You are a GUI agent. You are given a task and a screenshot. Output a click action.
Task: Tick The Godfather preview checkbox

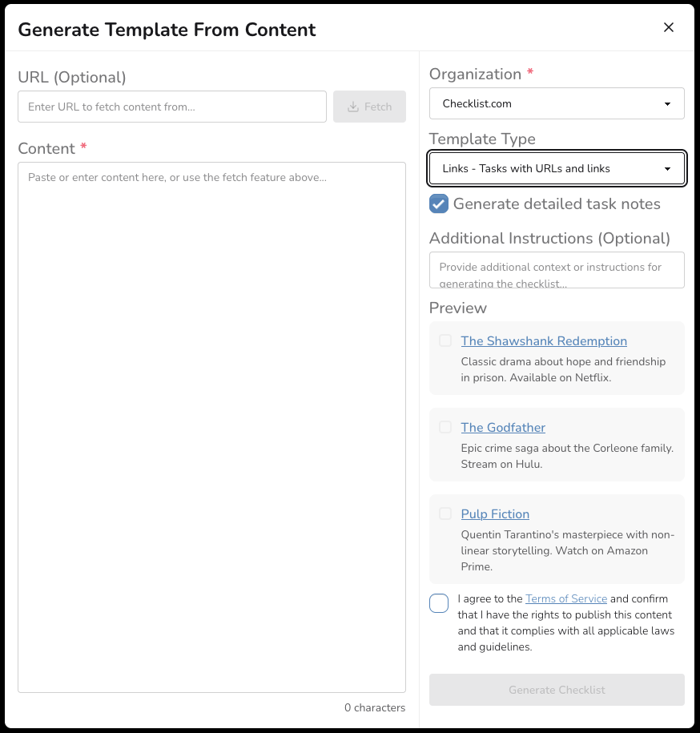(445, 427)
